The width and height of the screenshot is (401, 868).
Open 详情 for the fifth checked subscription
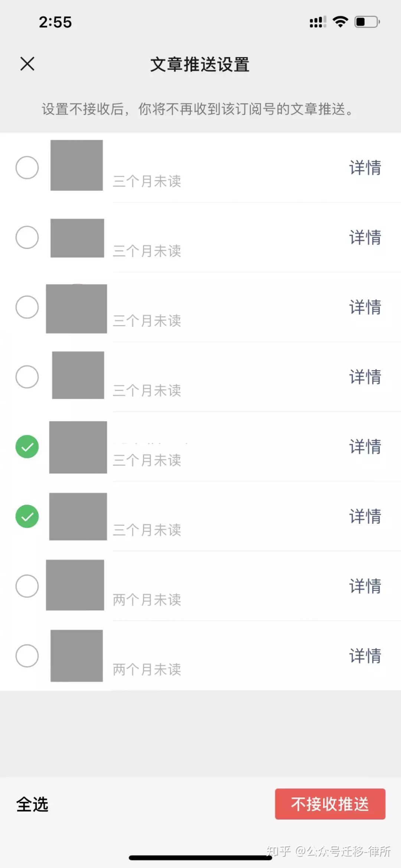[365, 446]
